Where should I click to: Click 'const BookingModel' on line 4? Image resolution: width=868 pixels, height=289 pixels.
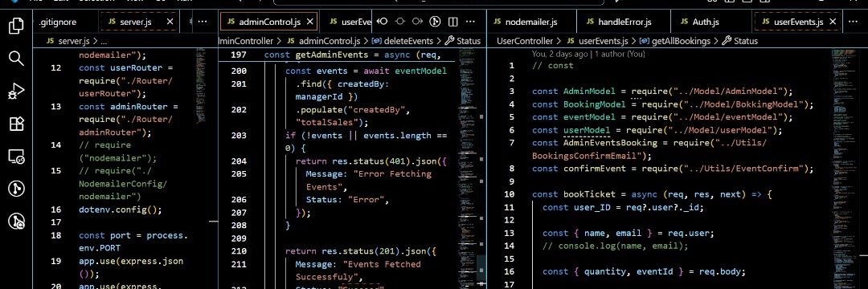(x=579, y=104)
